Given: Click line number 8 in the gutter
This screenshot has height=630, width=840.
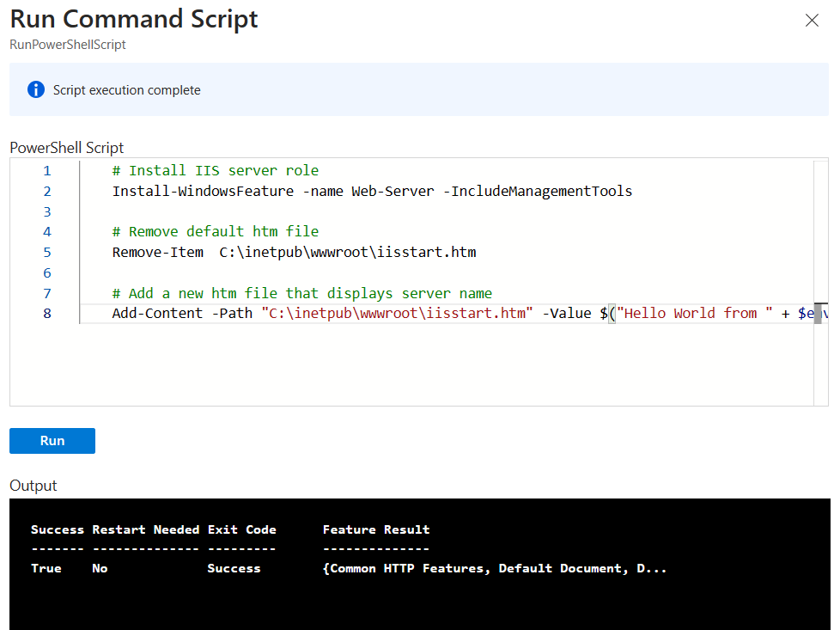Looking at the screenshot, I should [46, 314].
